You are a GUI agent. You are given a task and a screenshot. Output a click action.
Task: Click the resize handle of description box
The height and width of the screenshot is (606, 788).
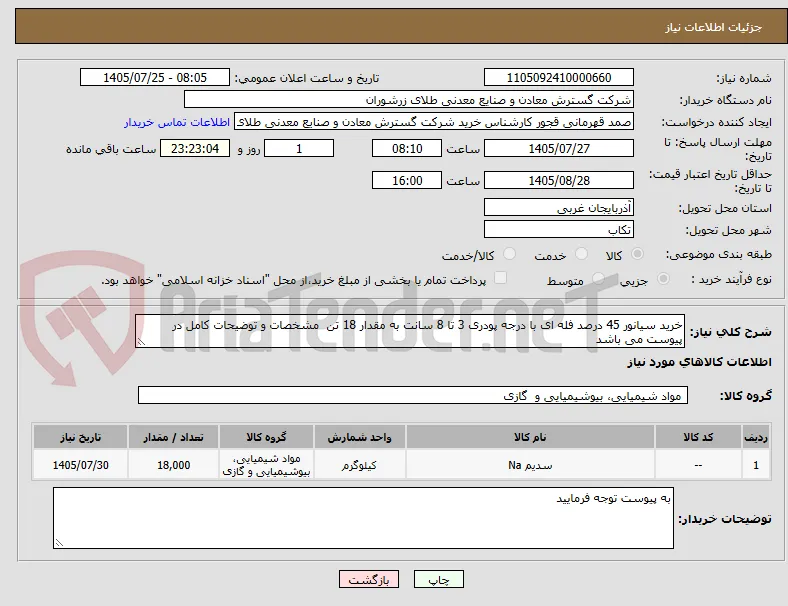click(141, 342)
